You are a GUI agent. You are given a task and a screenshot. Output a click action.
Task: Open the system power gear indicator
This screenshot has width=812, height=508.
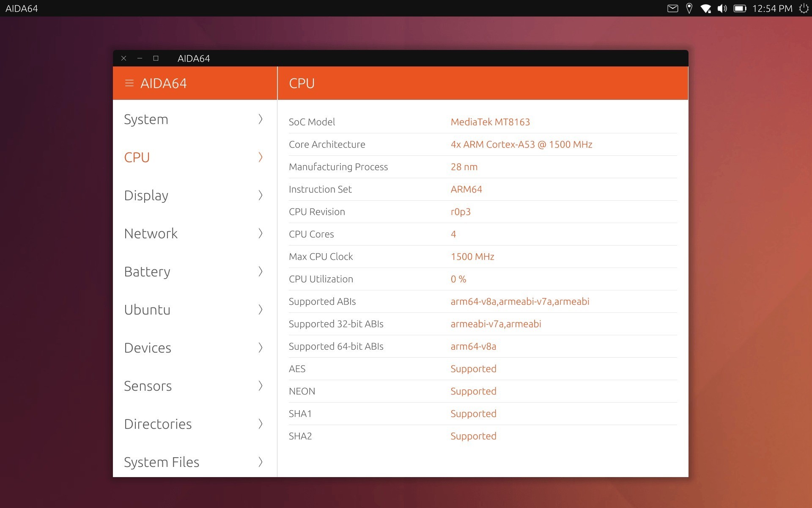[x=804, y=8]
